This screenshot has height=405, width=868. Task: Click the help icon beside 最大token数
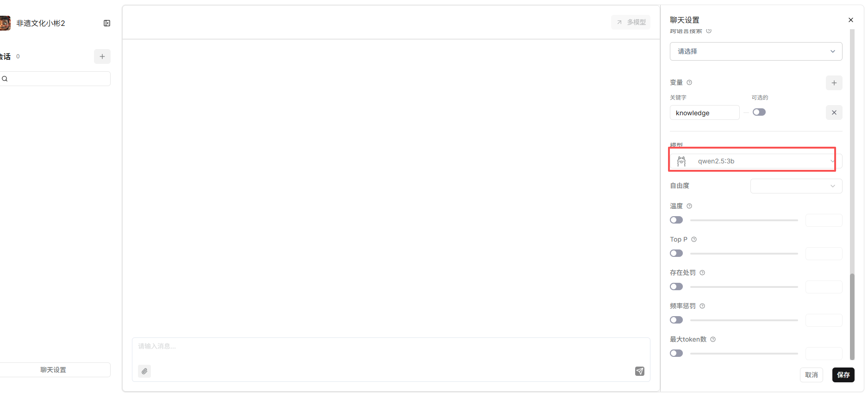coord(713,339)
